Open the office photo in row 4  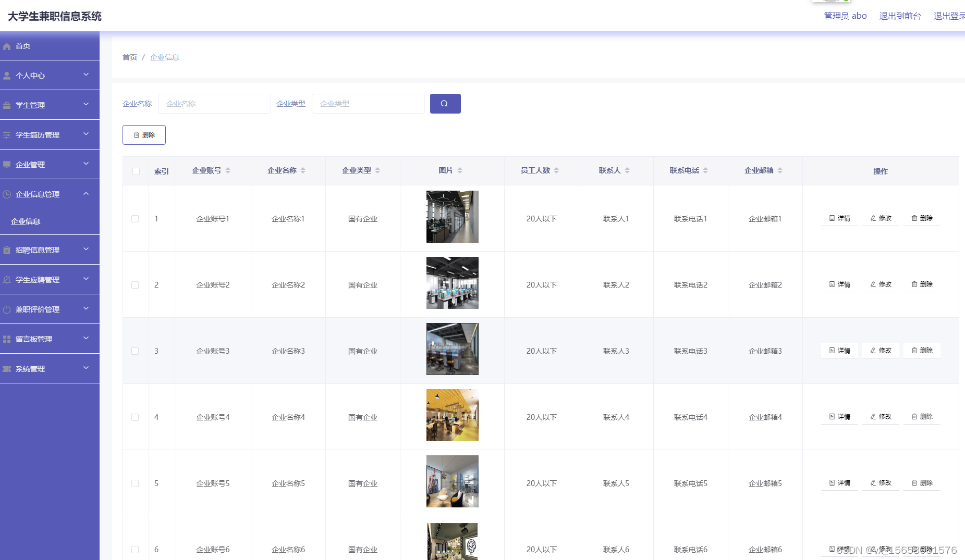pyautogui.click(x=453, y=415)
